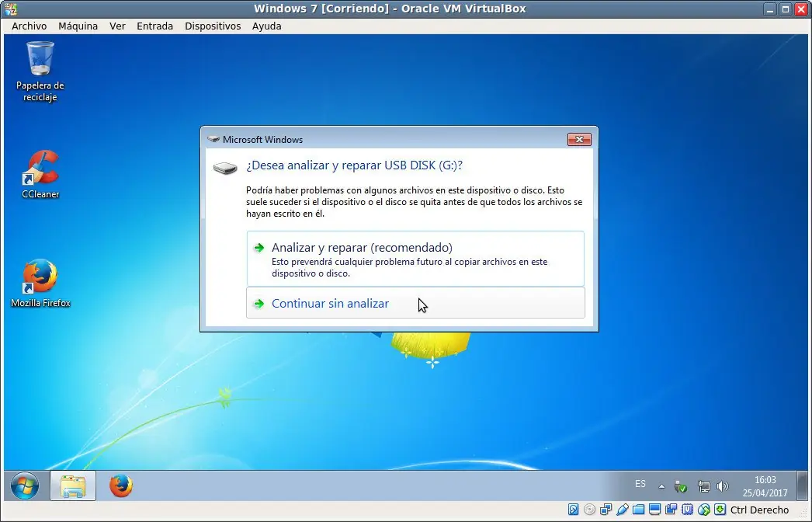Maximize the VirtualBox window
812x522 pixels.
point(785,9)
